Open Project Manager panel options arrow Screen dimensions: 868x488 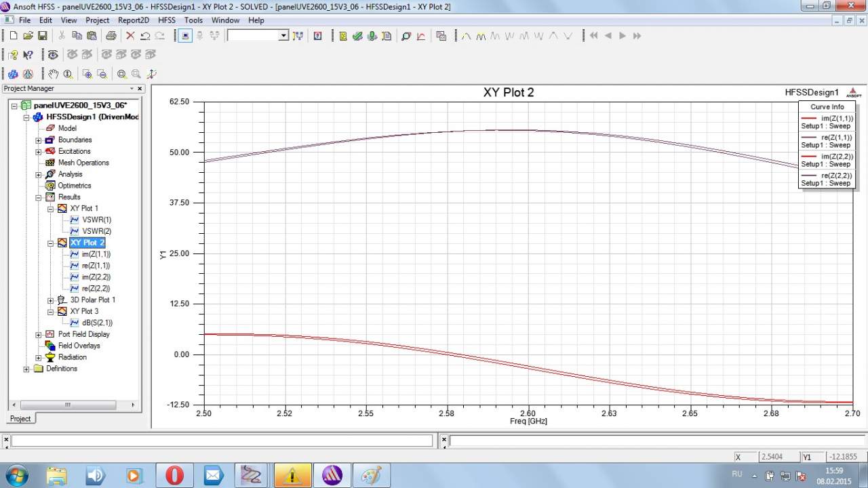coord(132,89)
